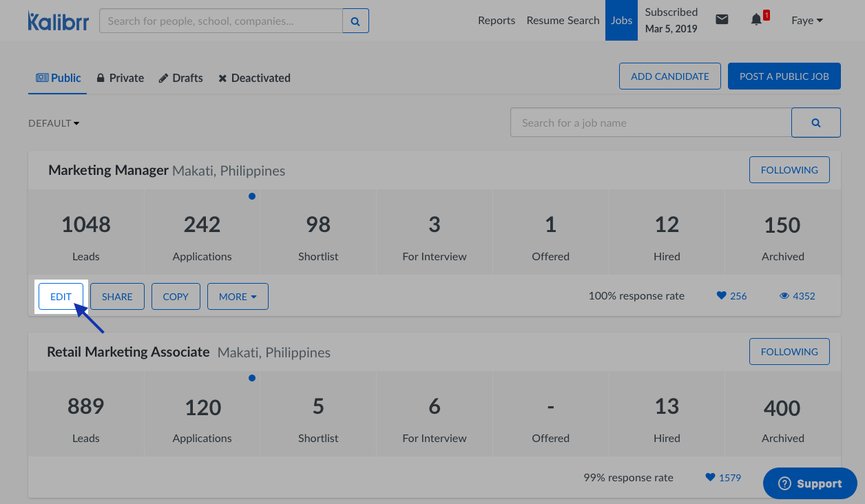The image size is (865, 504).
Task: Open the messages envelope icon
Action: (722, 20)
